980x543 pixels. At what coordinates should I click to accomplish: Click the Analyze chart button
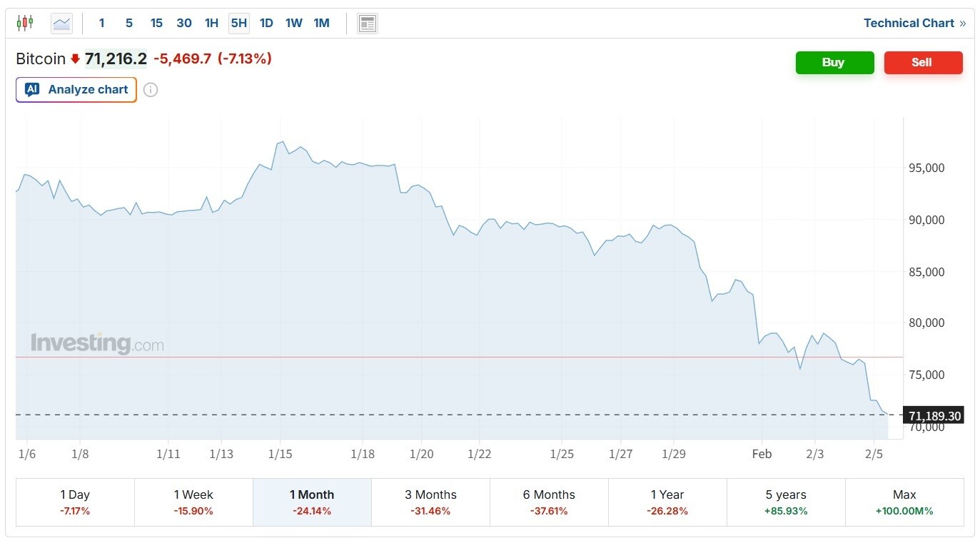(76, 90)
